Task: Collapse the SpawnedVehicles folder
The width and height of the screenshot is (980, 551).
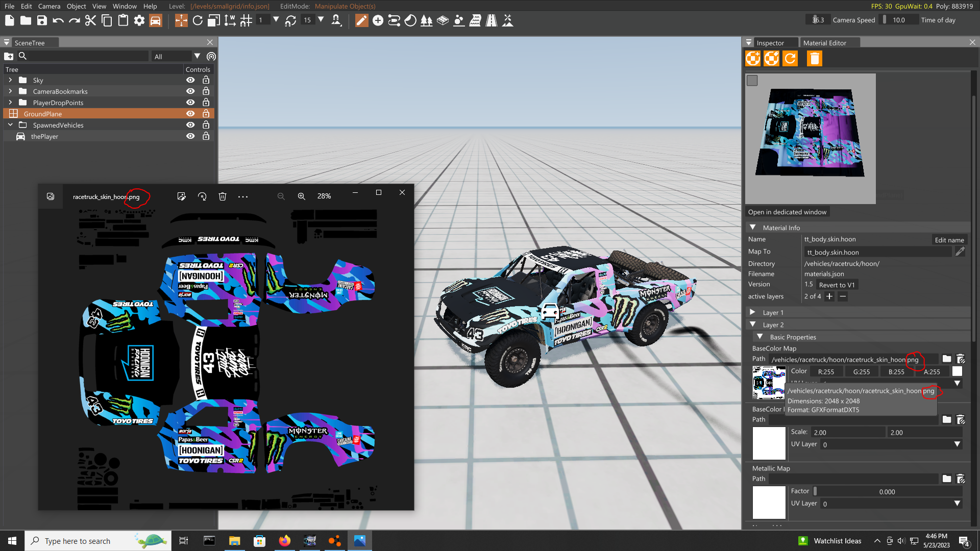Action: point(10,125)
